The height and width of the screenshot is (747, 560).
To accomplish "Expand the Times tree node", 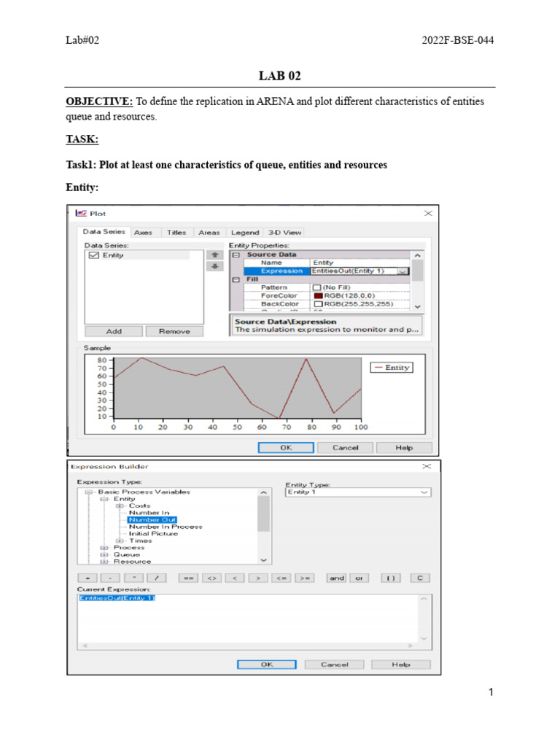I will point(120,541).
